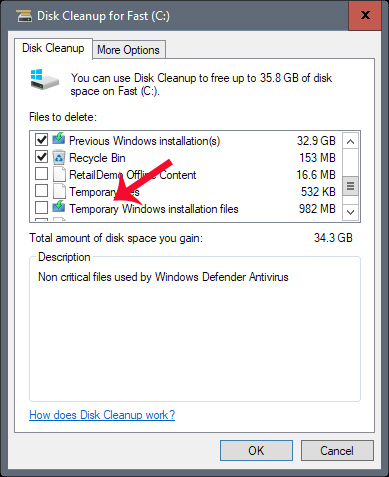This screenshot has width=389, height=477.
Task: Click the Temporary files page icon
Action: (x=59, y=191)
